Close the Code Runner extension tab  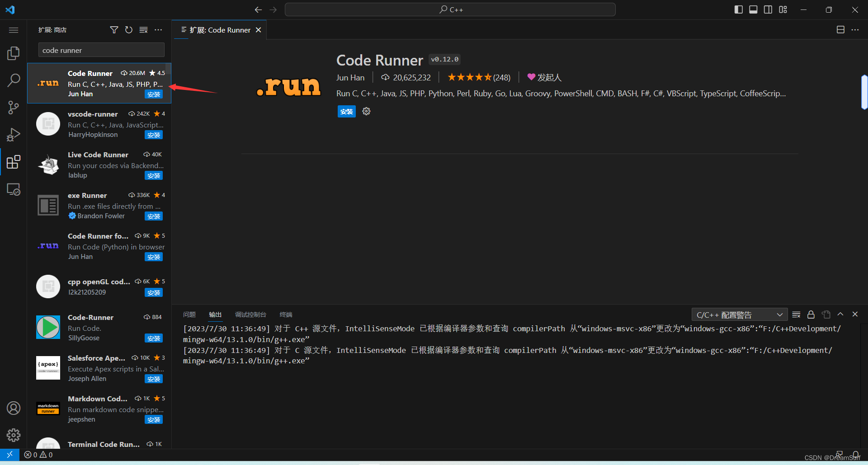point(258,30)
